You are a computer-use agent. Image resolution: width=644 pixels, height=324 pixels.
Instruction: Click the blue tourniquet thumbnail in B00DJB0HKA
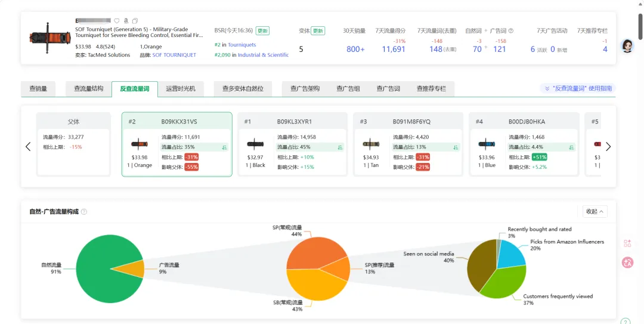click(487, 144)
